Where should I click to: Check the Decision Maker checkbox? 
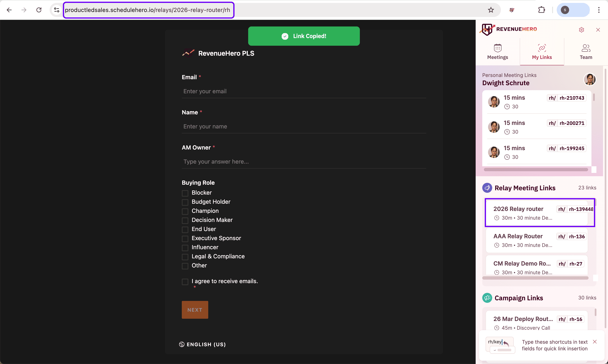pos(185,220)
